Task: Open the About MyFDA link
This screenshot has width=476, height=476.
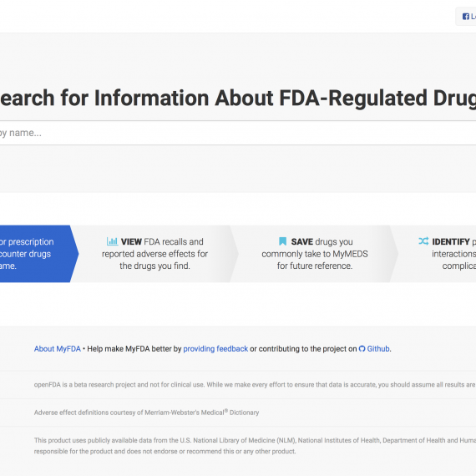Action: 58,349
